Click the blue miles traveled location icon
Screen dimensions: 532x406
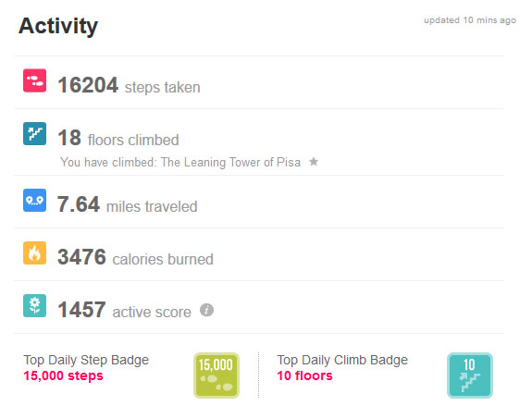point(34,200)
